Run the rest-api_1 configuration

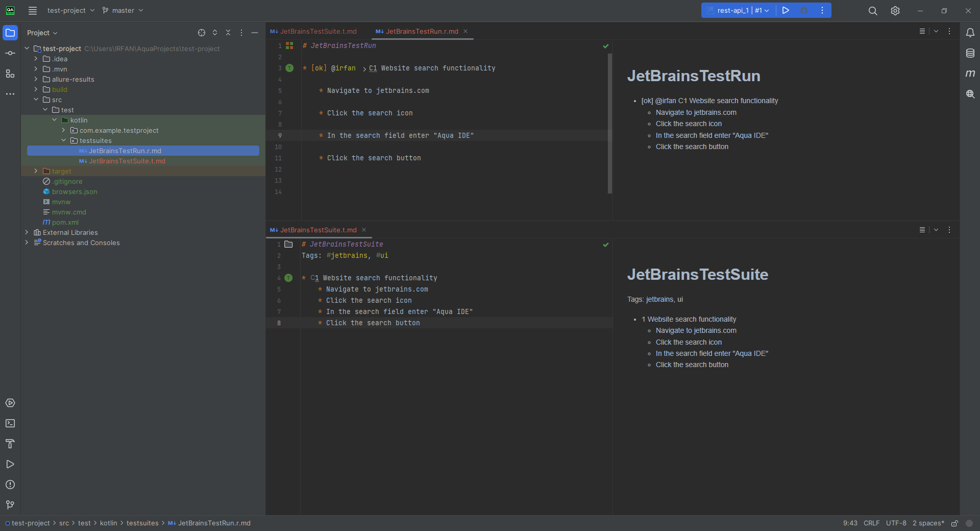tap(786, 10)
